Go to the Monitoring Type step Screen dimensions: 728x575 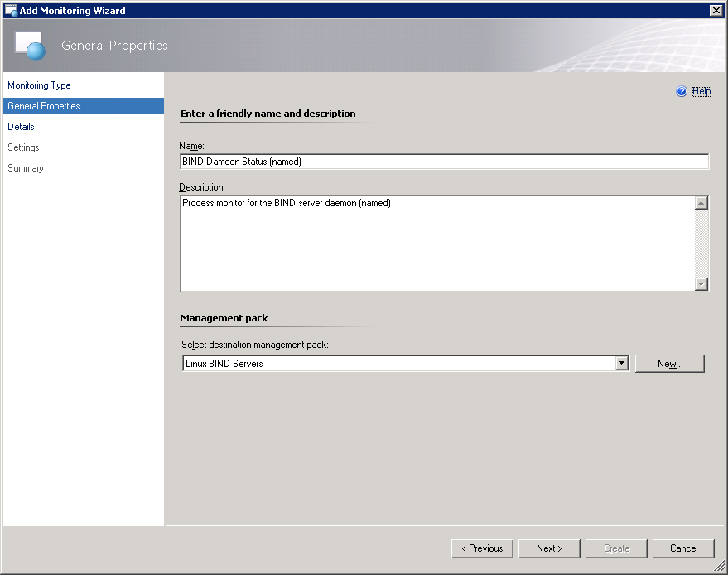tap(39, 85)
